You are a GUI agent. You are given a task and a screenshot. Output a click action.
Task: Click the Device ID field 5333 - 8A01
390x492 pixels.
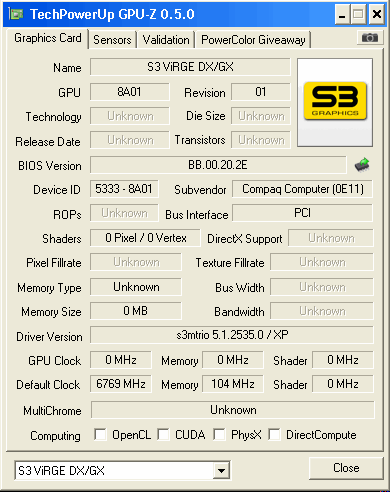124,189
